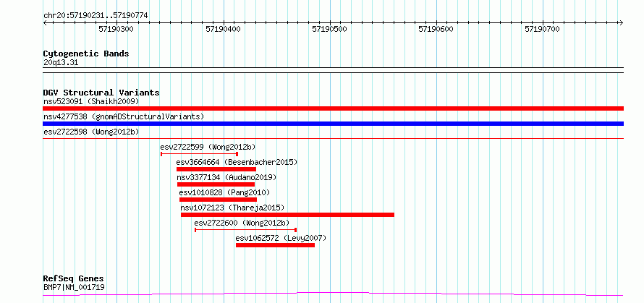644x303 pixels.
Task: Click the nsv523091 (Shaikh2009) red variant bar
Action: click(333, 108)
